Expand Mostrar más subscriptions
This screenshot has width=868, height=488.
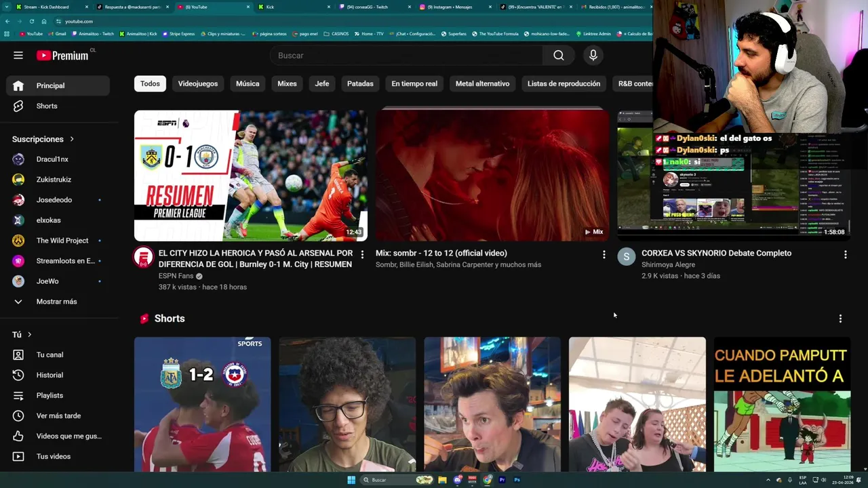click(x=58, y=302)
